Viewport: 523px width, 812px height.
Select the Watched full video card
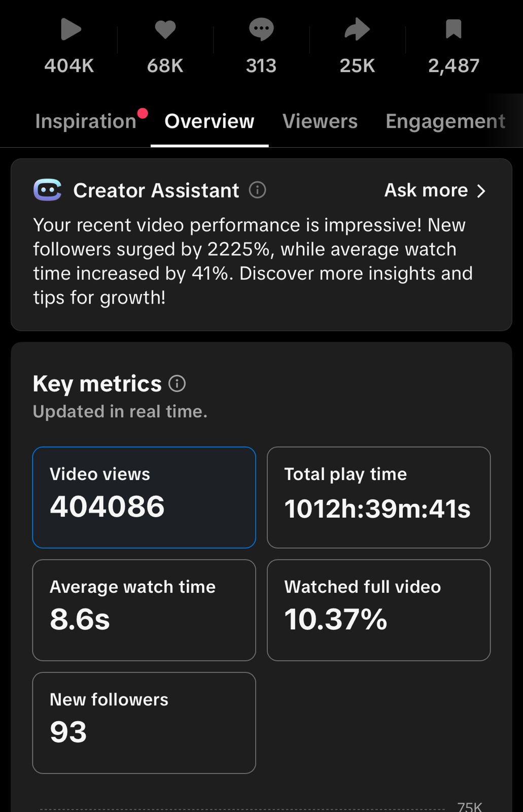tap(378, 610)
